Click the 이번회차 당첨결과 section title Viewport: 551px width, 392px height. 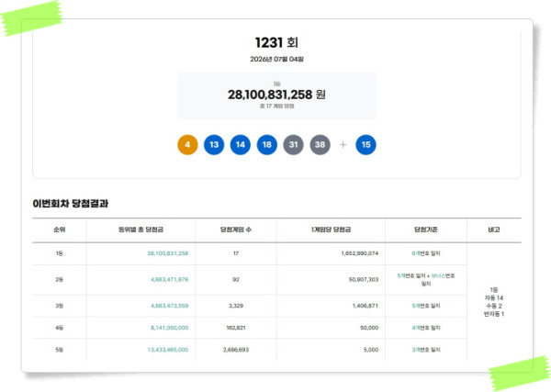tap(71, 204)
